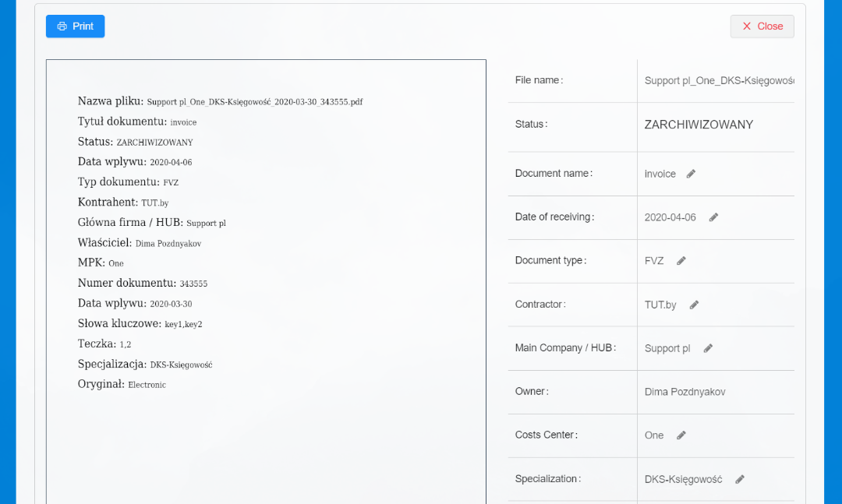842x504 pixels.
Task: Click the Support pl company value
Action: 667,348
